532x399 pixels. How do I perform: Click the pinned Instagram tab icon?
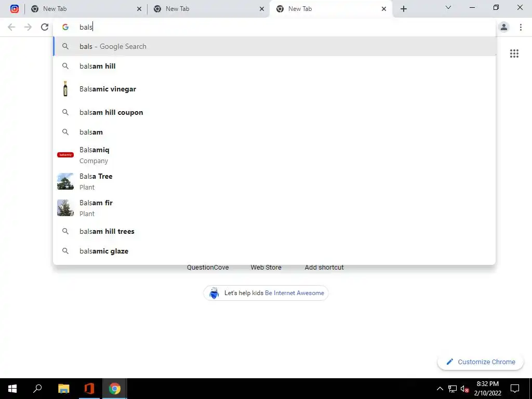(14, 9)
